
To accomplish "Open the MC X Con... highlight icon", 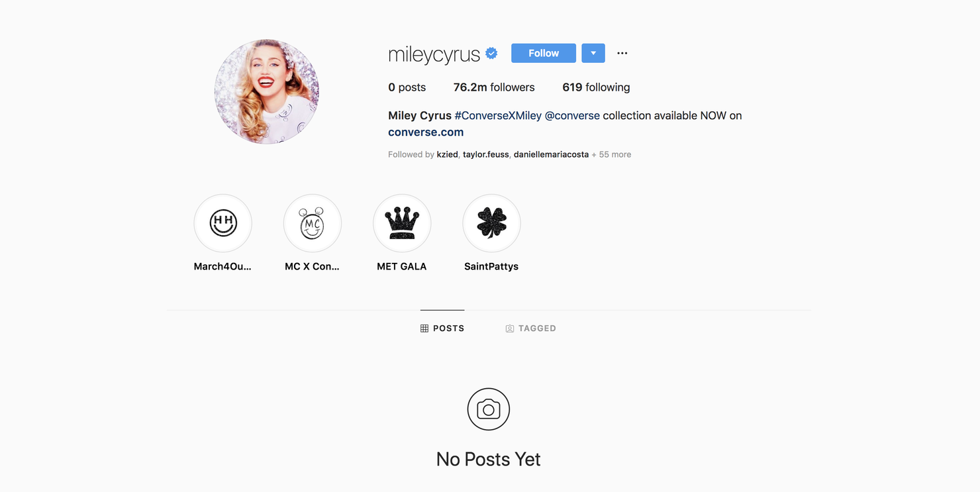I will pos(313,223).
